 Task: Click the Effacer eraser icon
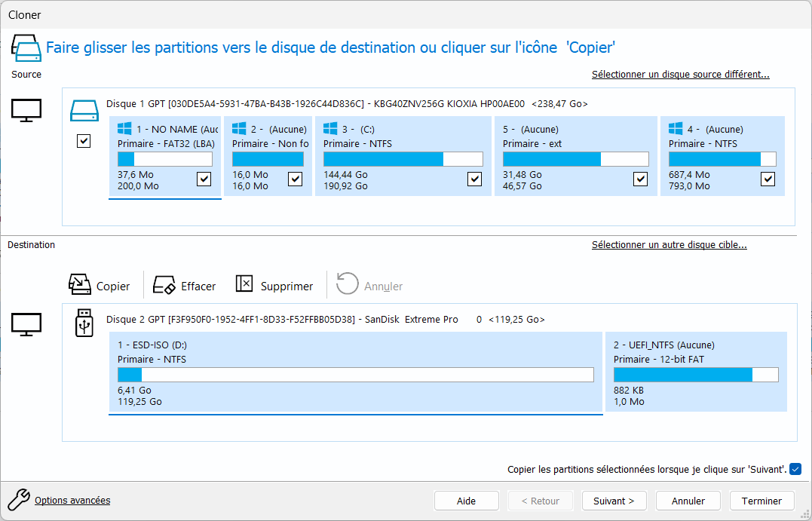point(164,285)
